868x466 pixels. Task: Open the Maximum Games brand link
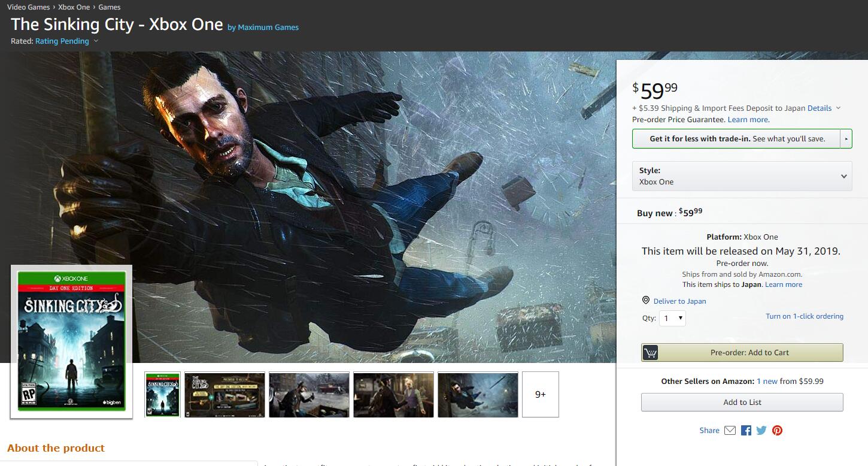(x=268, y=28)
